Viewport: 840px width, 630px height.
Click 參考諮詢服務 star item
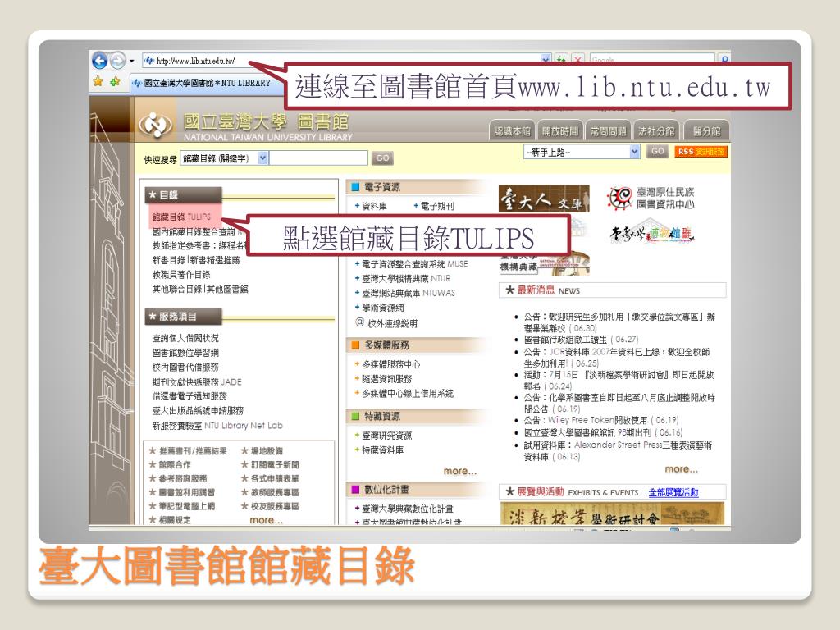click(178, 478)
